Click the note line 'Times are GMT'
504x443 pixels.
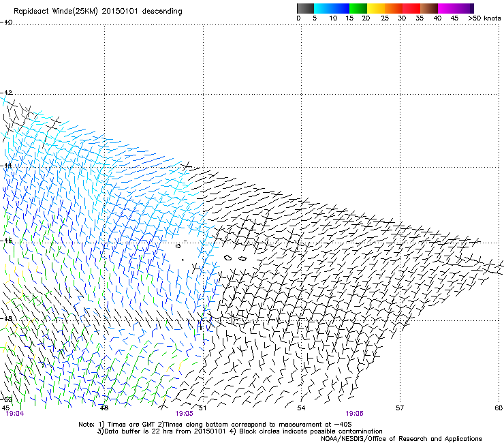pyautogui.click(x=131, y=425)
